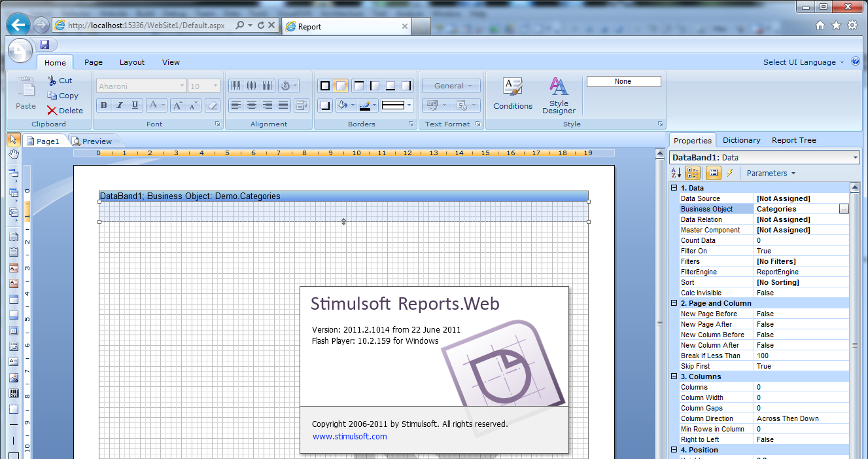
Task: Expand the Select UI Language dropdown
Action: click(x=803, y=62)
